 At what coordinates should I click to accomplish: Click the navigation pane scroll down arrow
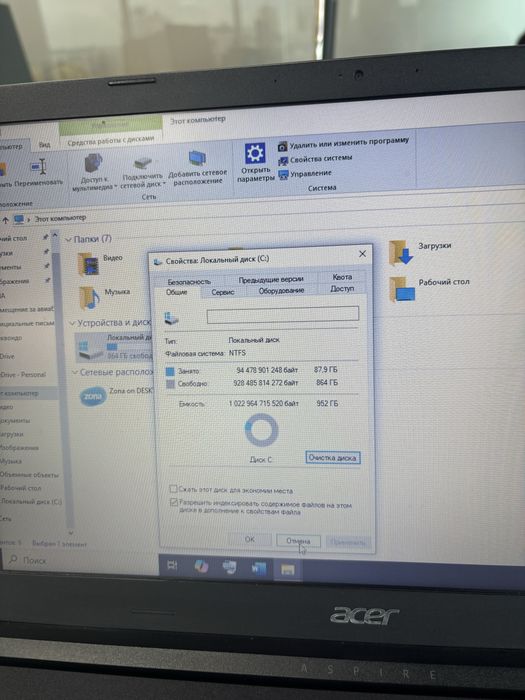70,533
